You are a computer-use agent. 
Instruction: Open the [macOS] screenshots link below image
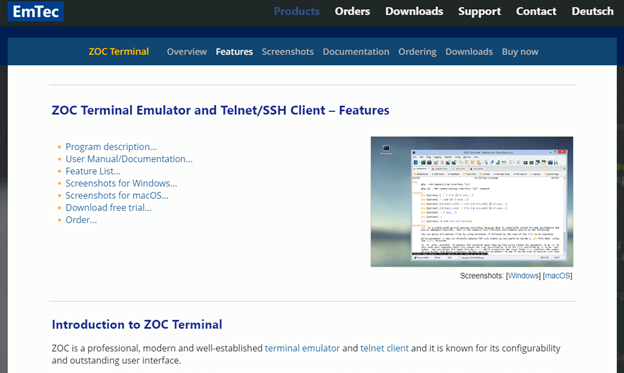(x=558, y=276)
